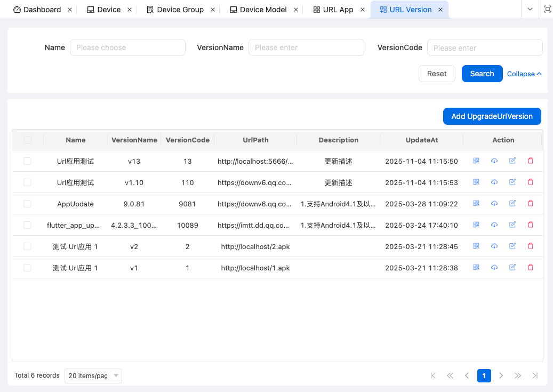553x392 pixels.
Task: Open the 20 items/page size dropdown
Action: tap(93, 376)
